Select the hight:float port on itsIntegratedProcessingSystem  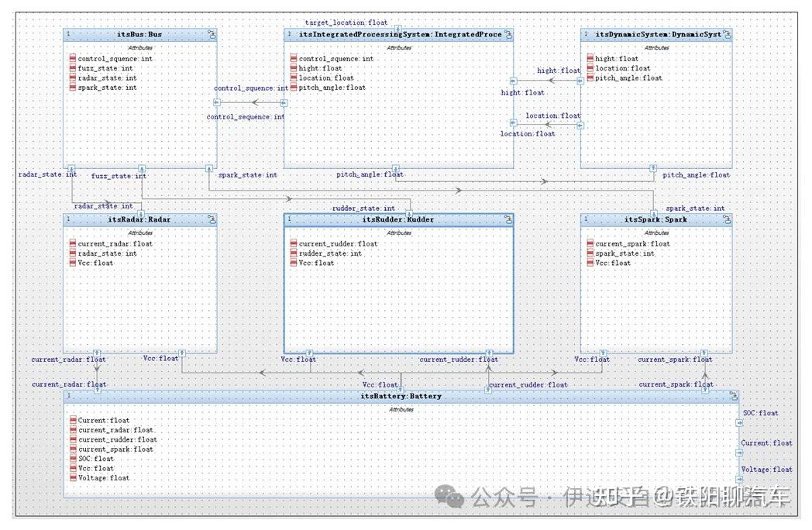click(x=513, y=81)
